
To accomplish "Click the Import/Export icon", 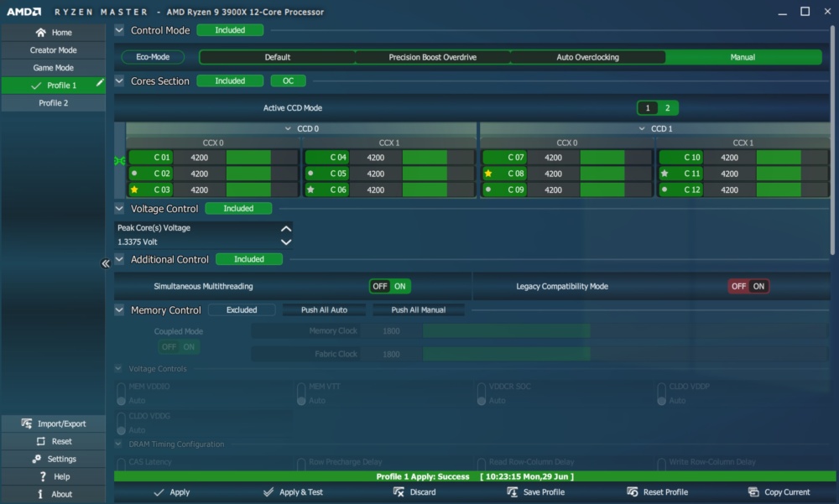I will pyautogui.click(x=26, y=423).
